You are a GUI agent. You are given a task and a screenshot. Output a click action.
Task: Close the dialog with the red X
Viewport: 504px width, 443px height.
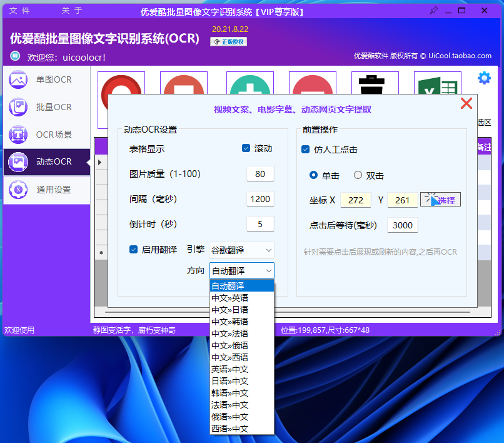(466, 103)
